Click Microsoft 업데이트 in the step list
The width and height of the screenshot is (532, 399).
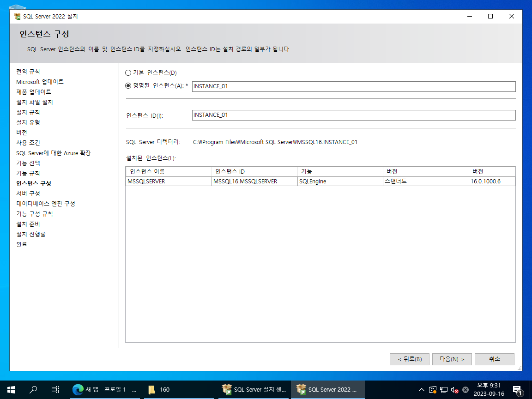40,82
